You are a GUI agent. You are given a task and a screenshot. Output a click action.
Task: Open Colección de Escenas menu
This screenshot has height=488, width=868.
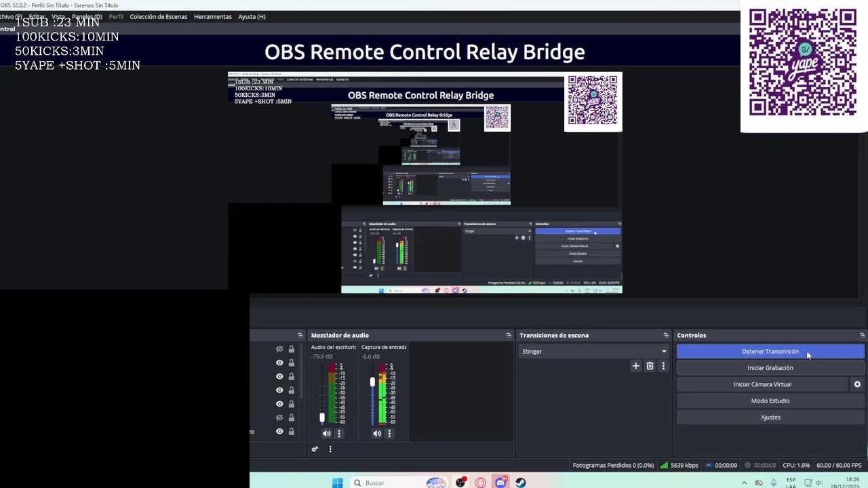159,16
